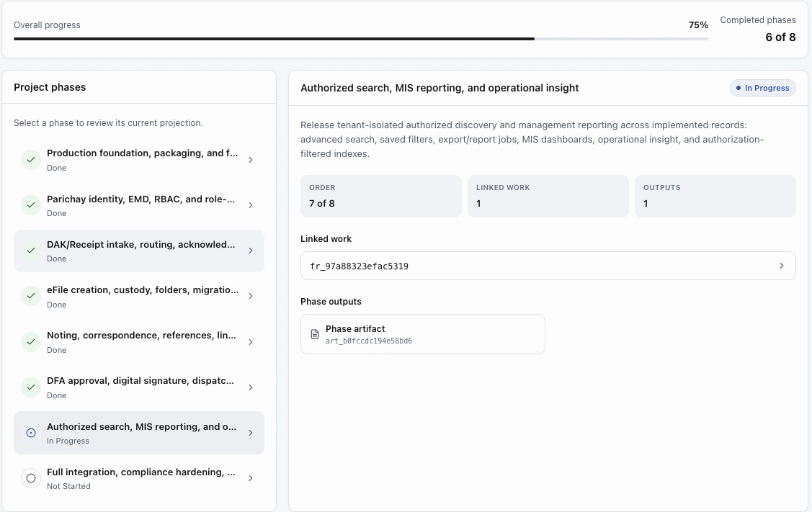Click the Phase outputs section heading
812x512 pixels.
[x=331, y=301]
